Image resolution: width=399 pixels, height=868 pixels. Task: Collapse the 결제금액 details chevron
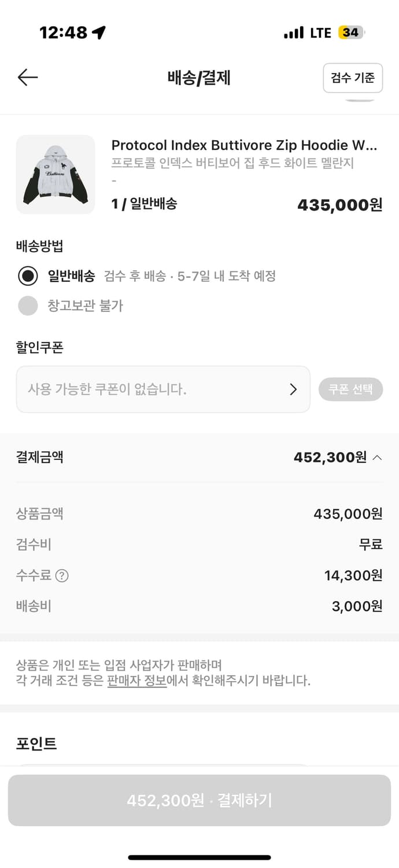tap(377, 458)
